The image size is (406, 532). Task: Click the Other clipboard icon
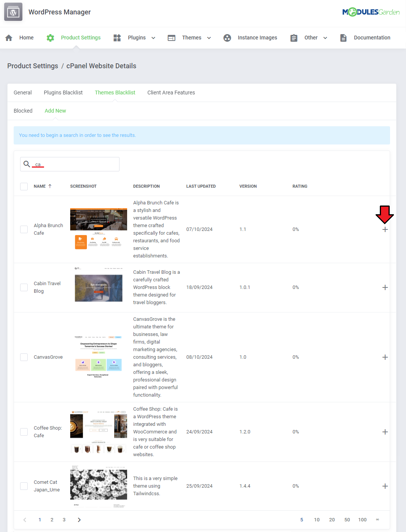coord(294,38)
